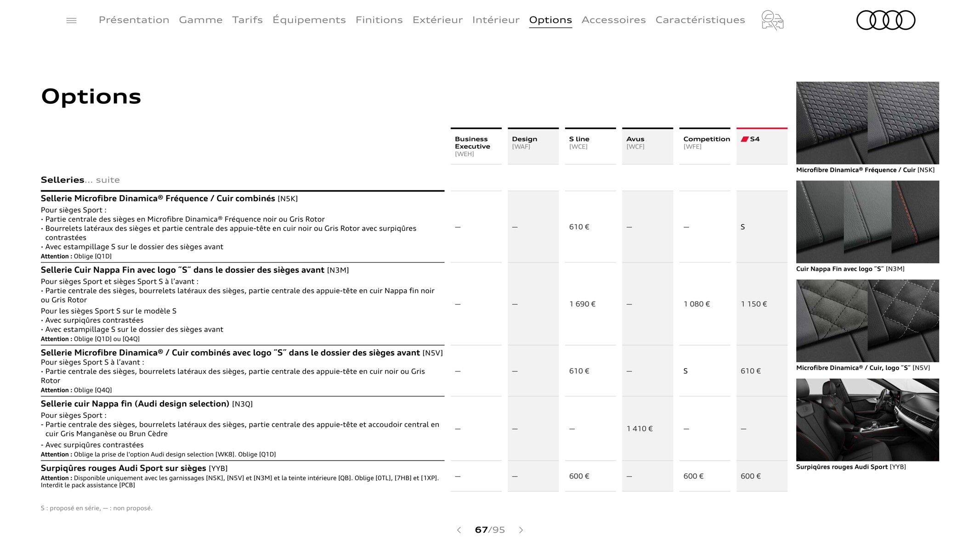Open the Présentation tab

click(x=134, y=20)
